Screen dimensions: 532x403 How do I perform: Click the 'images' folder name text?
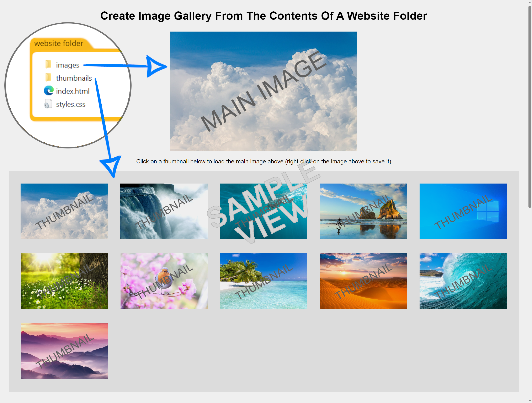[x=68, y=65]
